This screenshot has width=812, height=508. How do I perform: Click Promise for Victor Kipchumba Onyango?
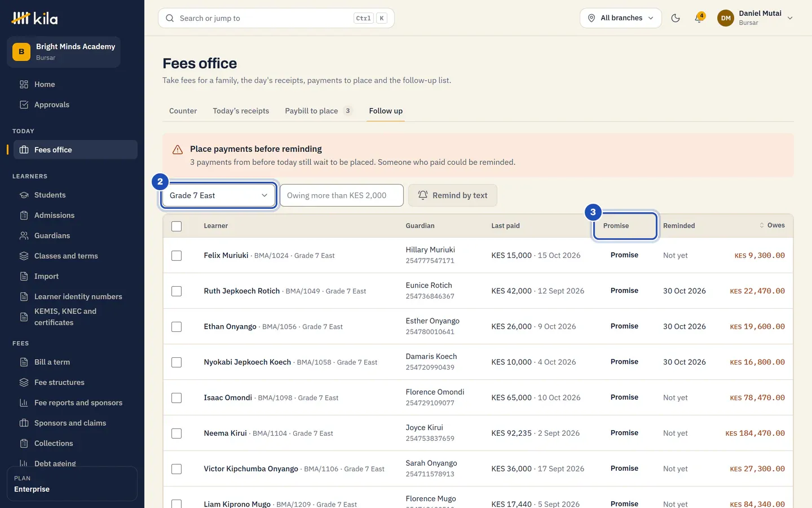[624, 468]
